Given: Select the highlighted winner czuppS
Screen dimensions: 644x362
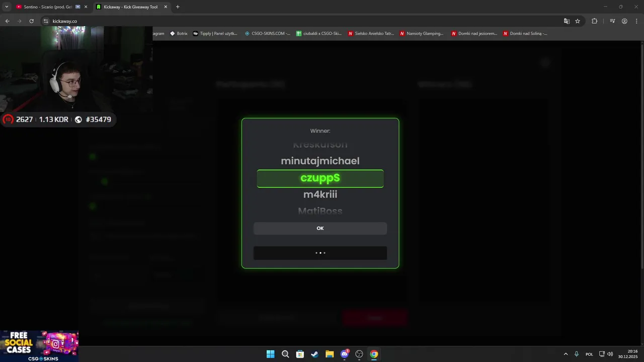Looking at the screenshot, I should (x=320, y=178).
